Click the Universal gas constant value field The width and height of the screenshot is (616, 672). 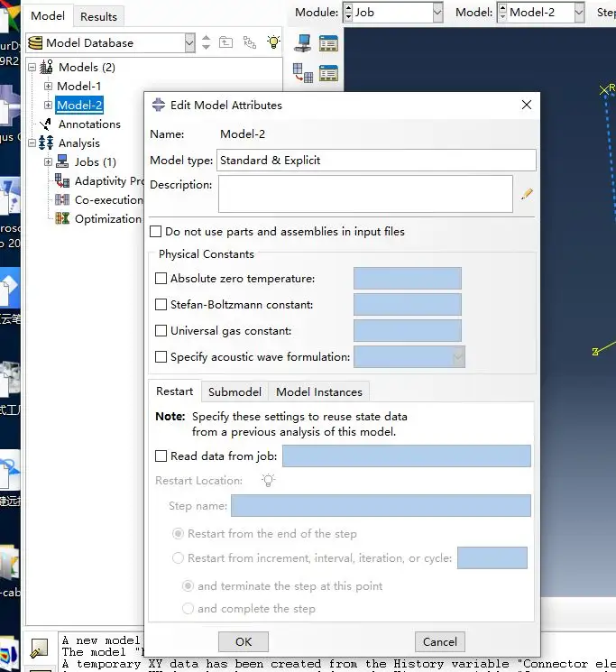[x=408, y=330]
